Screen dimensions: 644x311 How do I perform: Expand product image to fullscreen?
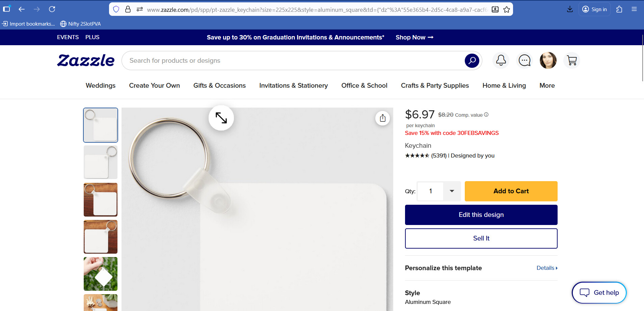click(x=221, y=118)
